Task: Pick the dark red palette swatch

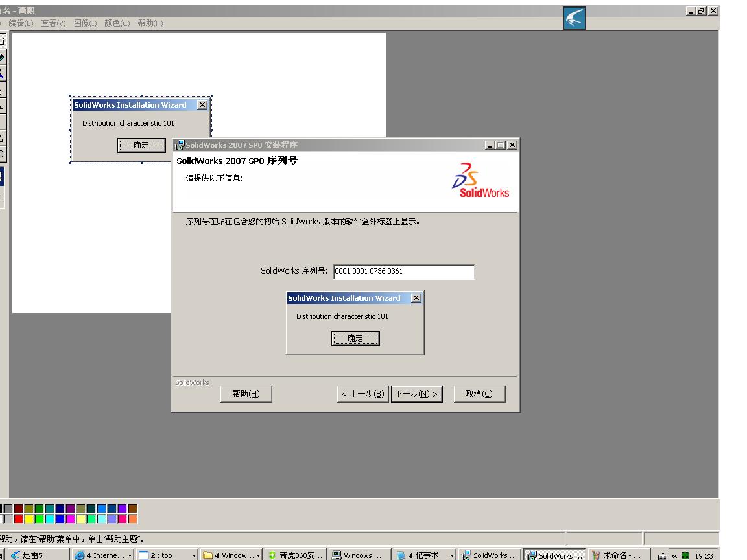Action: pos(19,508)
